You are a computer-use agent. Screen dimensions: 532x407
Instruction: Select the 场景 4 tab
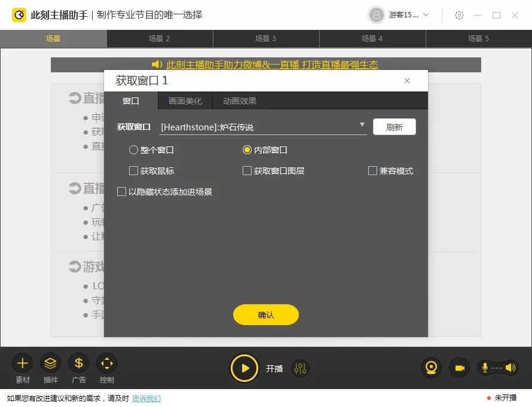click(x=372, y=38)
